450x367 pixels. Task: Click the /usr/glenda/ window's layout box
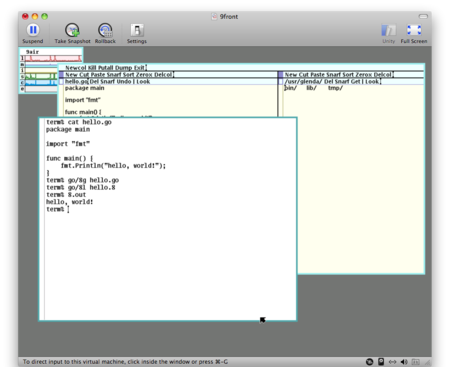pos(281,82)
